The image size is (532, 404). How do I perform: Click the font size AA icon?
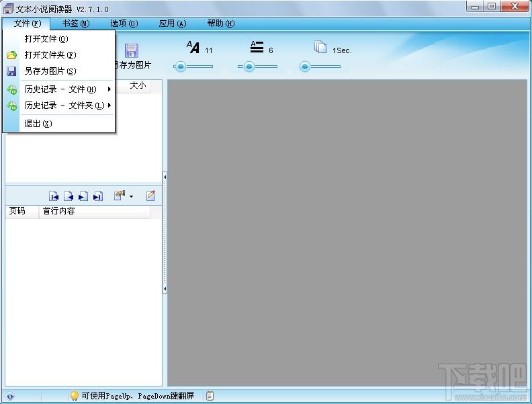point(193,47)
